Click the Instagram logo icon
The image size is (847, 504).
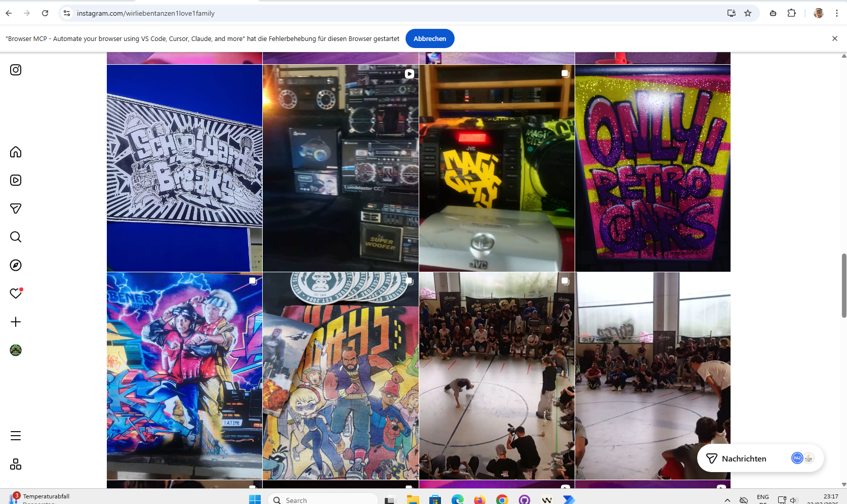tap(16, 70)
